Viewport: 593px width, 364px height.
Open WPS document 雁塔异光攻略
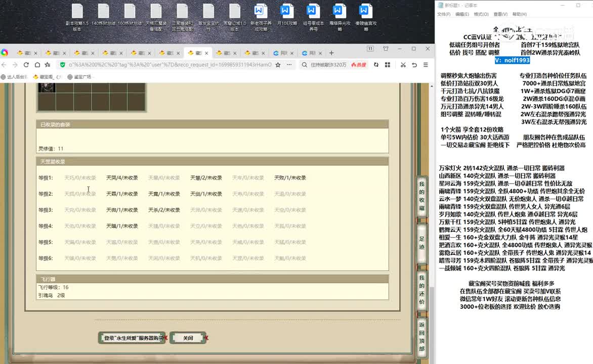tap(340, 17)
